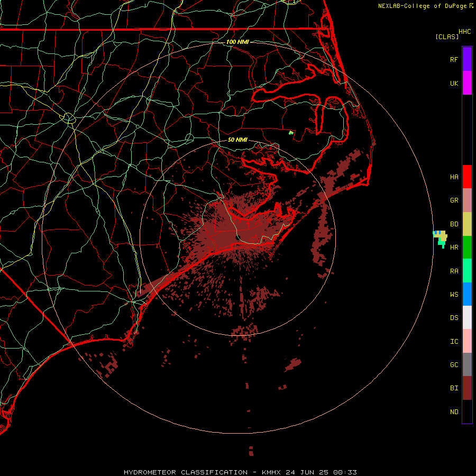Click the IC legend label
This screenshot has width=476, height=476.
tap(454, 342)
